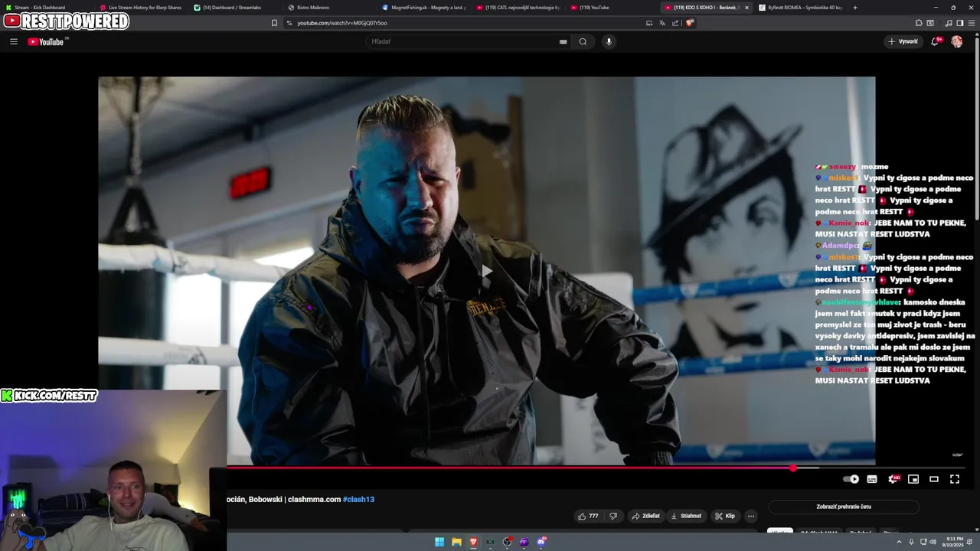This screenshot has height=551, width=980.
Task: Click the play overlay on the video
Action: click(x=487, y=271)
